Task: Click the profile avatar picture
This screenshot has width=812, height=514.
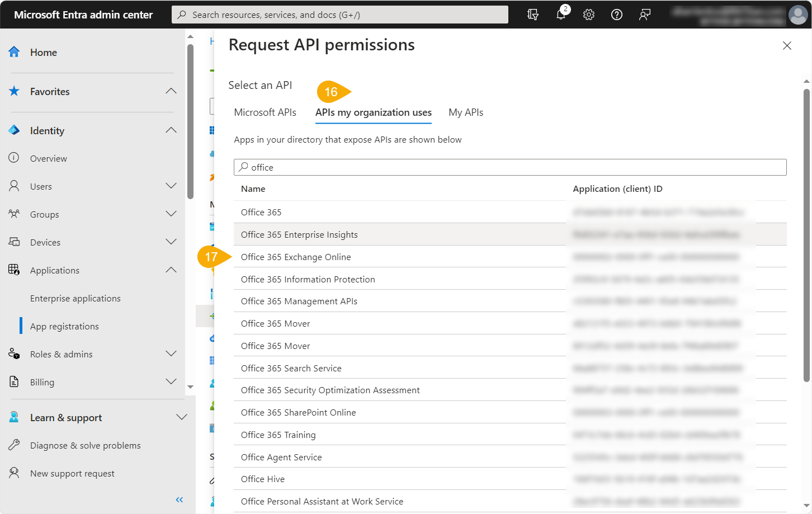Action: click(x=798, y=15)
